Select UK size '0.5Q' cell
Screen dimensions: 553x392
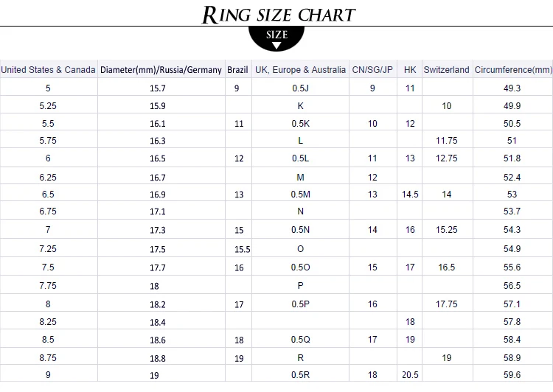[301, 340]
